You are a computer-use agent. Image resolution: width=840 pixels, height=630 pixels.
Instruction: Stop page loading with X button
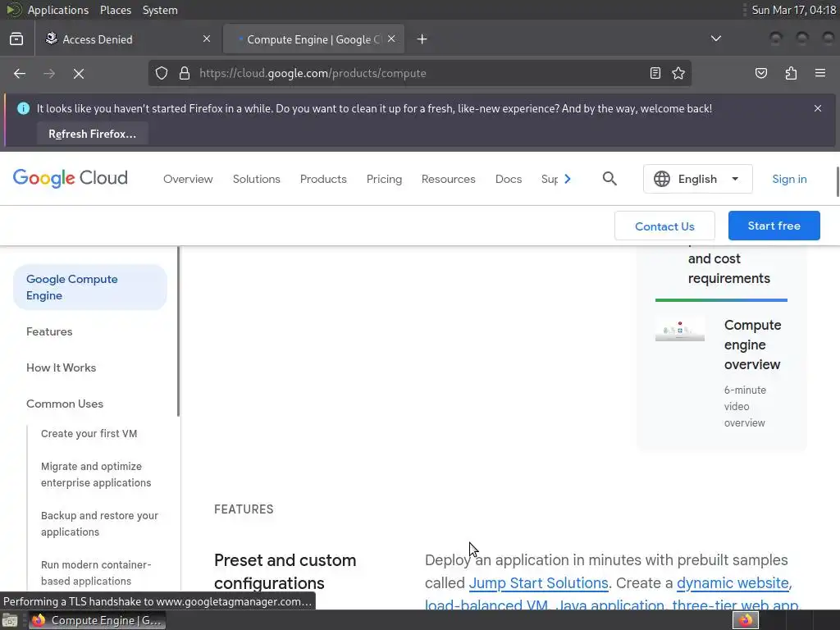coord(79,73)
